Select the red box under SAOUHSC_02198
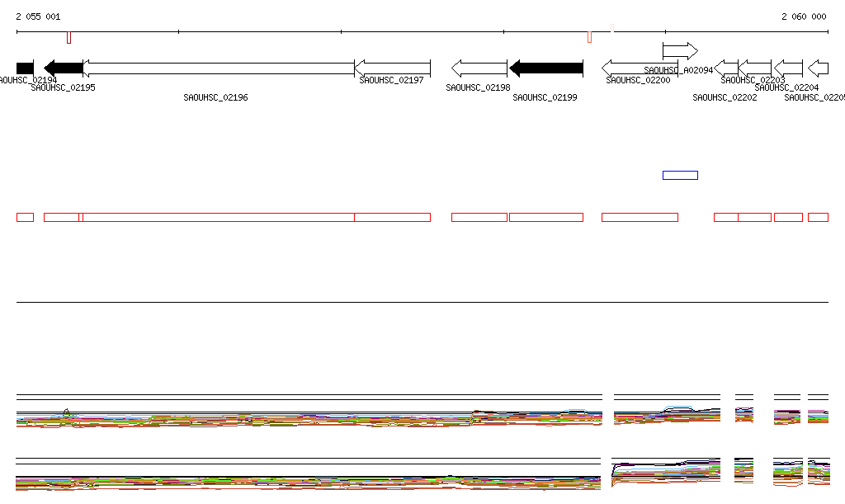The width and height of the screenshot is (845, 504). [x=479, y=218]
